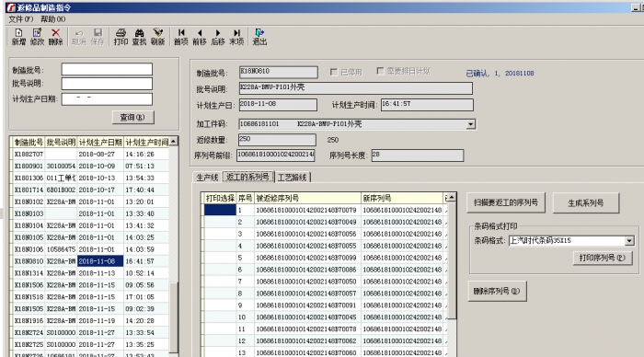Viewport: 644px width, 357px height.
Task: Click the 制造批号 column header in list
Action: (29, 142)
